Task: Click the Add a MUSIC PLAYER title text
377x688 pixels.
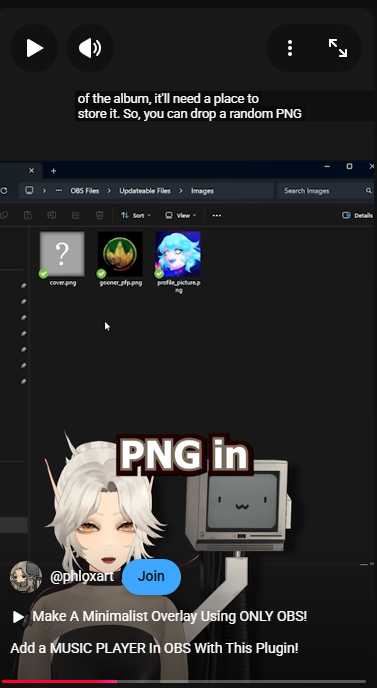Action: 154,648
